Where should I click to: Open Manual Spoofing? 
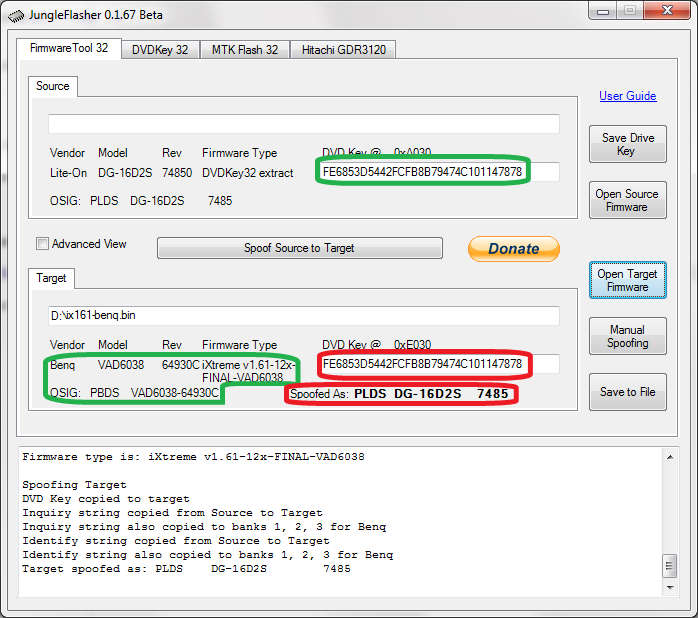[x=628, y=336]
